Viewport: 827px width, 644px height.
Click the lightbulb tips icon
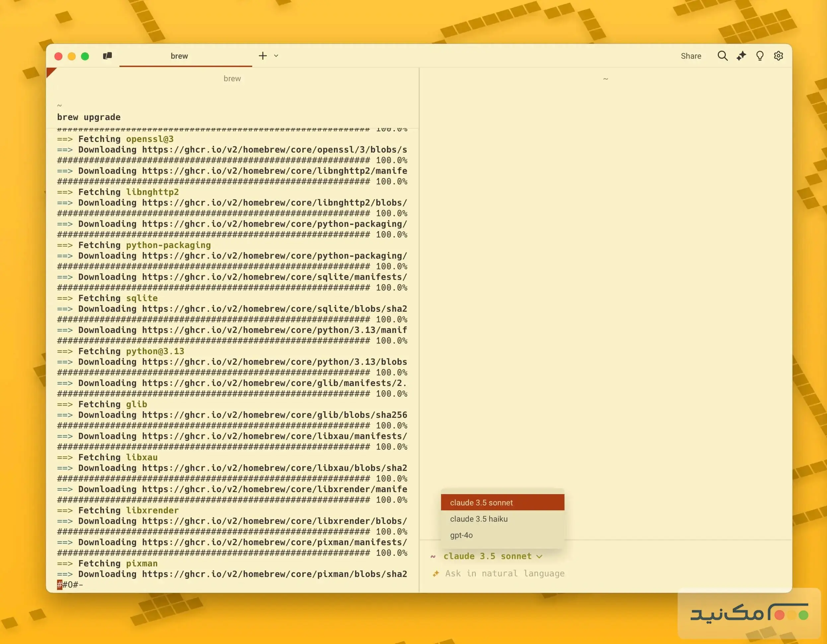[x=760, y=56]
